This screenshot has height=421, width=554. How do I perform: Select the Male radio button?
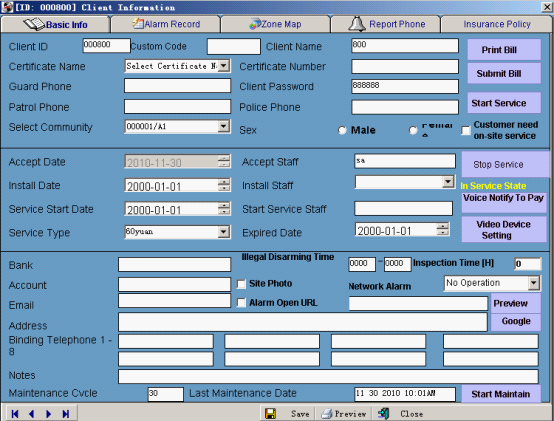coord(342,130)
